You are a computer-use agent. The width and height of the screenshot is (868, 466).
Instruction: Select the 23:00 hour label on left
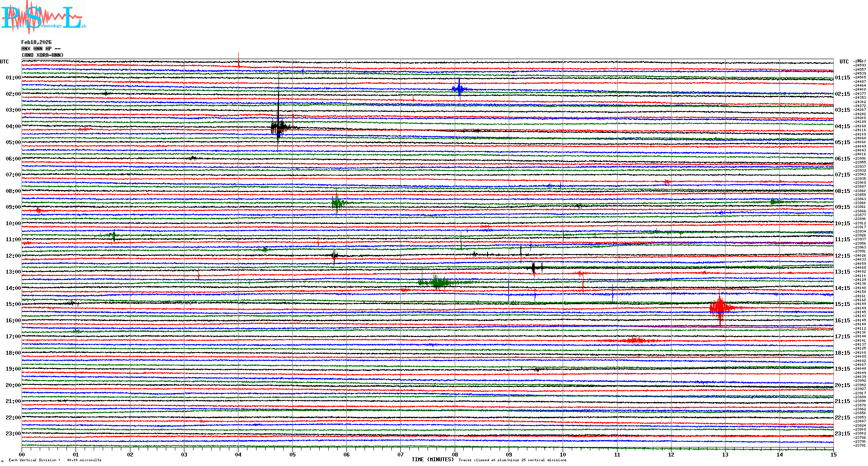coord(13,434)
